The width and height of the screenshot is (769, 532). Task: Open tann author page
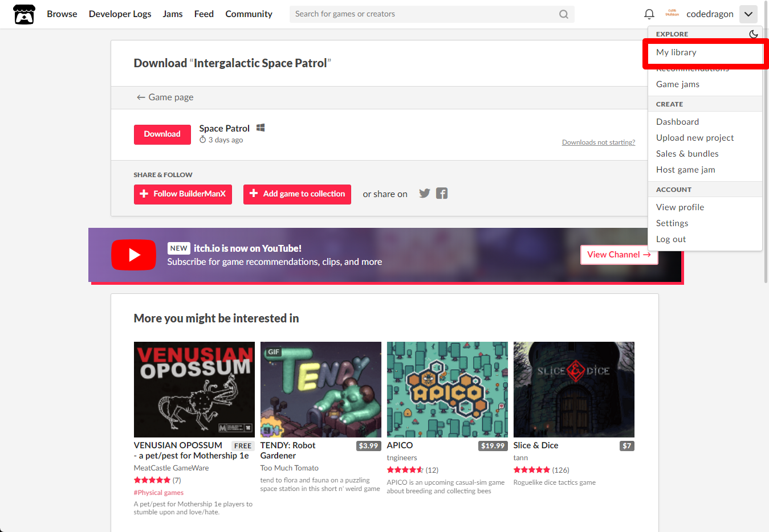pyautogui.click(x=520, y=458)
